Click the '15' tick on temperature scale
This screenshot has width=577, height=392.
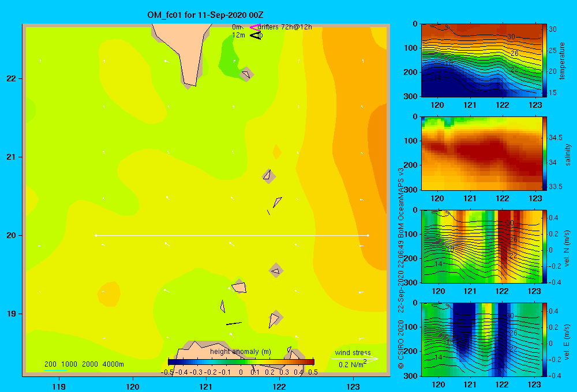(x=553, y=93)
